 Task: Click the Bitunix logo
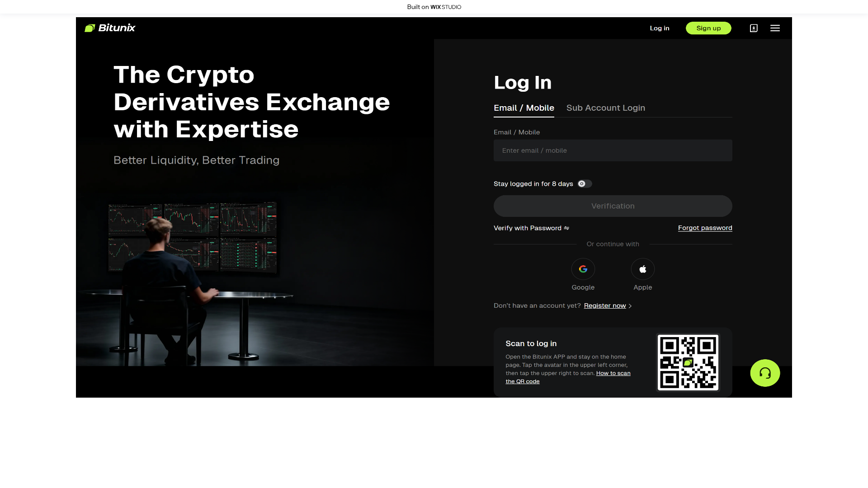tap(110, 28)
